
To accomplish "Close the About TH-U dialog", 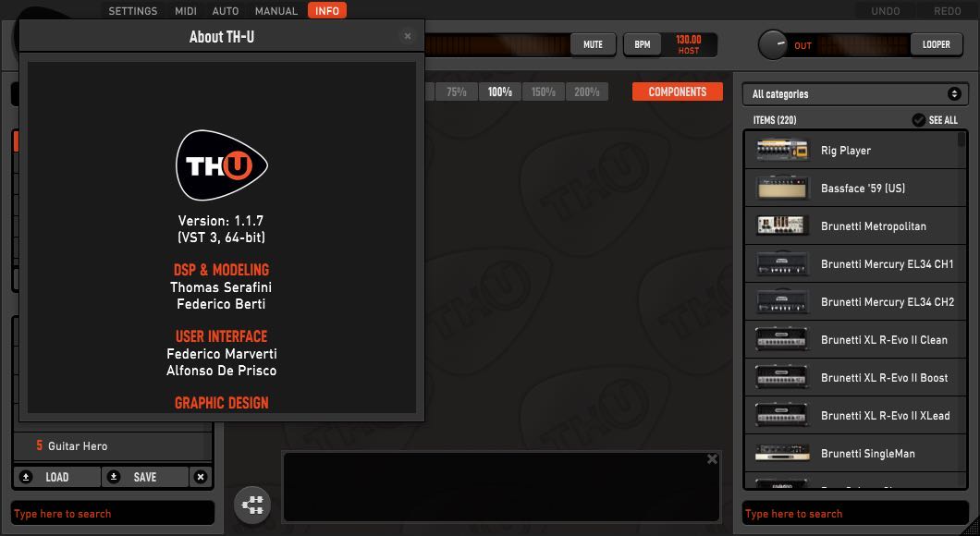I will 408,36.
